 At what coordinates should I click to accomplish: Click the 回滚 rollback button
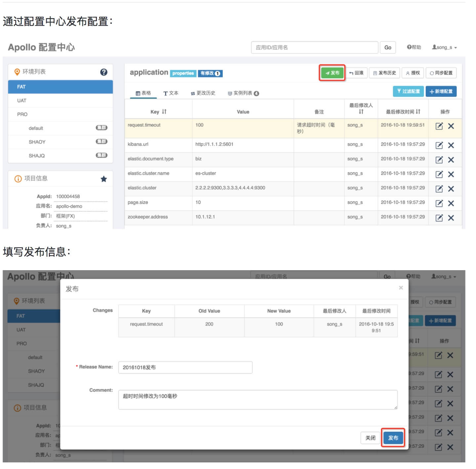click(356, 73)
